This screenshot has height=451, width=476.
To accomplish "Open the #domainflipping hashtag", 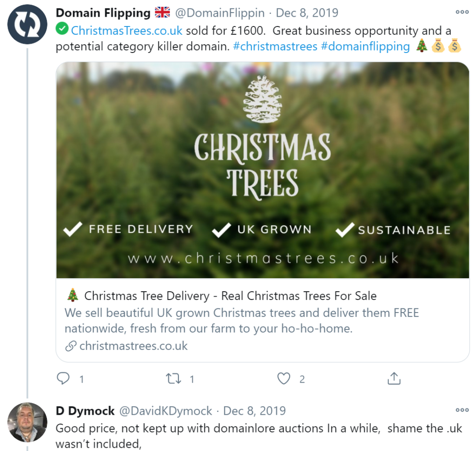I will click(365, 46).
